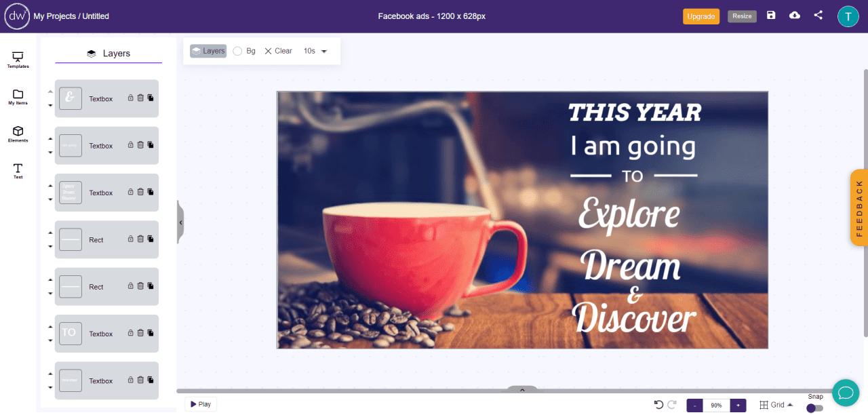Select the Bg radio option
The height and width of the screenshot is (415, 868).
pyautogui.click(x=238, y=50)
